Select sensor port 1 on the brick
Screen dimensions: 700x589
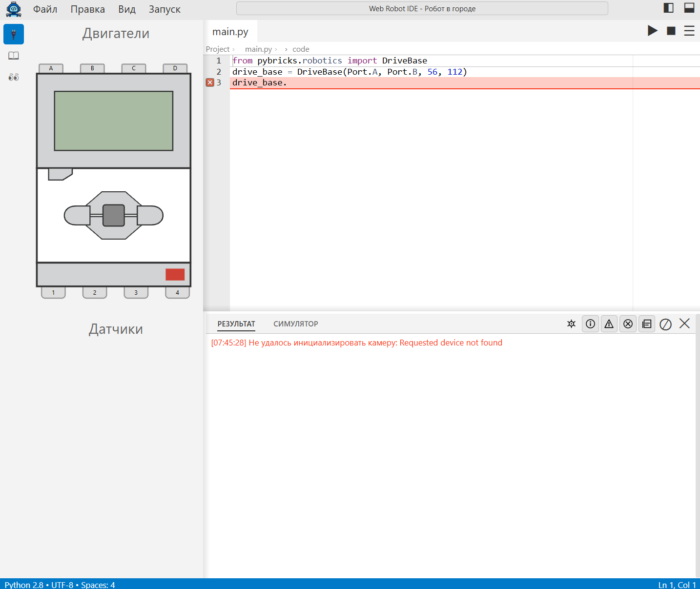53,292
